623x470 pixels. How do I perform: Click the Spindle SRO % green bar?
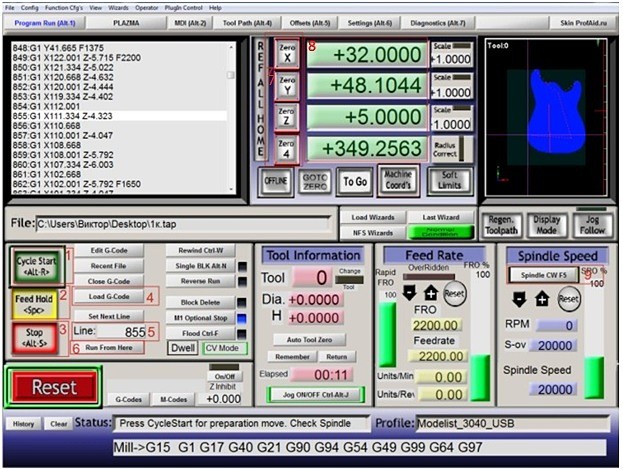594,377
